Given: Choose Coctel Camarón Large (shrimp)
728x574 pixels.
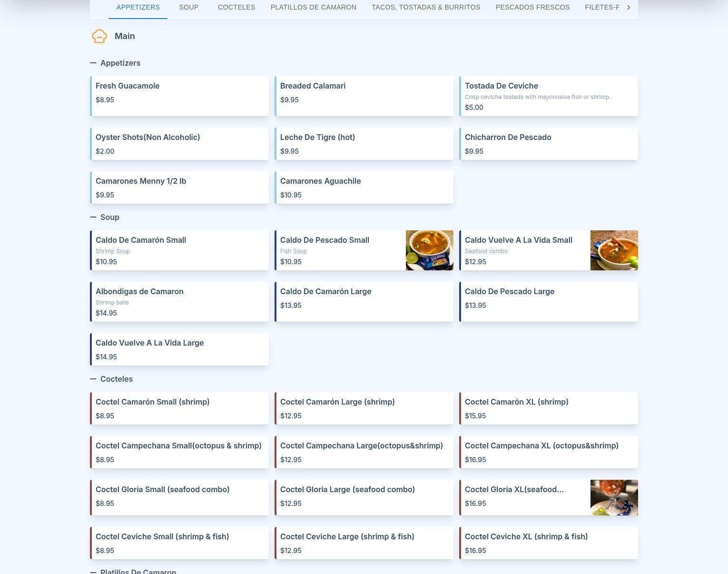Looking at the screenshot, I should click(x=364, y=408).
